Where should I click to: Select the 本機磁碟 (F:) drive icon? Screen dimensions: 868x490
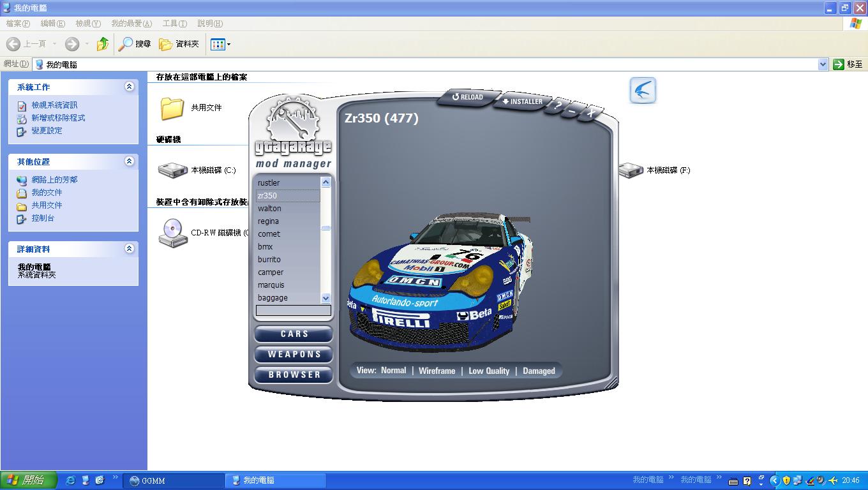[x=630, y=170]
